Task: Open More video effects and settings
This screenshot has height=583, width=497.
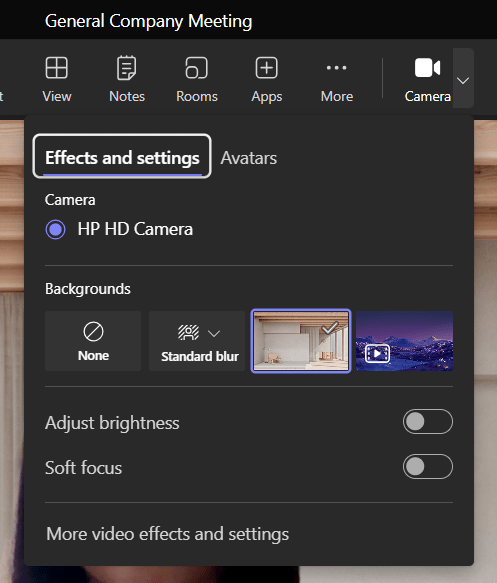Action: [x=167, y=534]
